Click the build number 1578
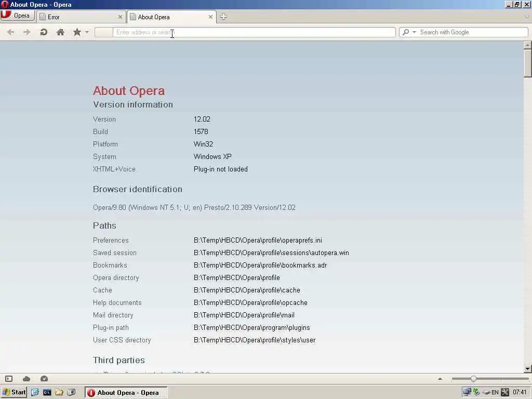532x399 pixels. 201,131
